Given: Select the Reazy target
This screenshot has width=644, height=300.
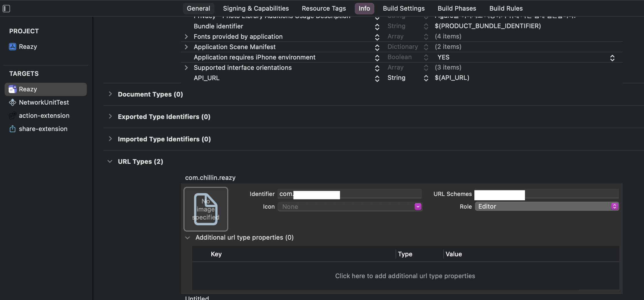Looking at the screenshot, I should click(x=45, y=89).
